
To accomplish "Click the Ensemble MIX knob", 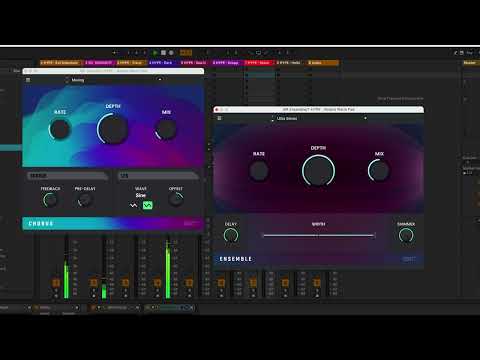I will click(x=379, y=170).
